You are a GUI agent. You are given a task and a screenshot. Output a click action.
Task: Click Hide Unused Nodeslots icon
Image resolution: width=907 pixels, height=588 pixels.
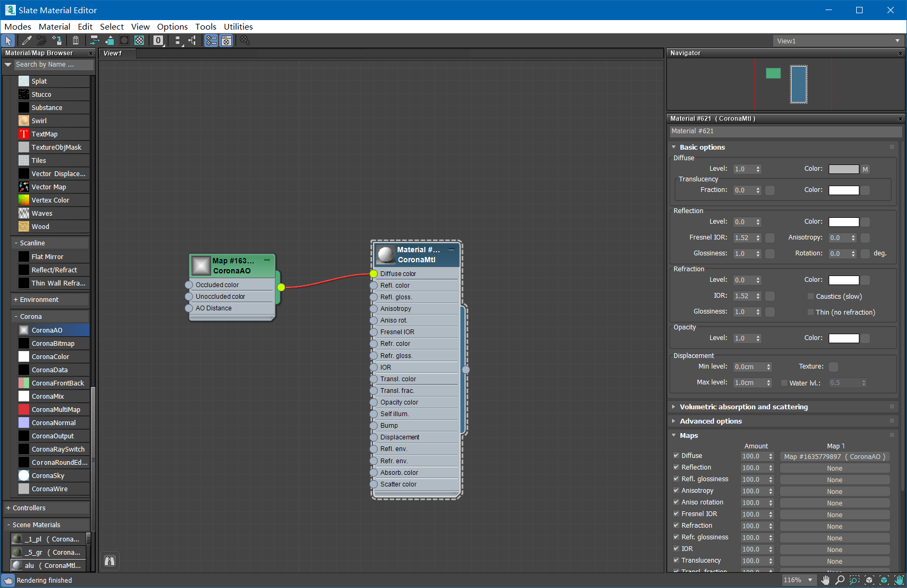(x=110, y=41)
